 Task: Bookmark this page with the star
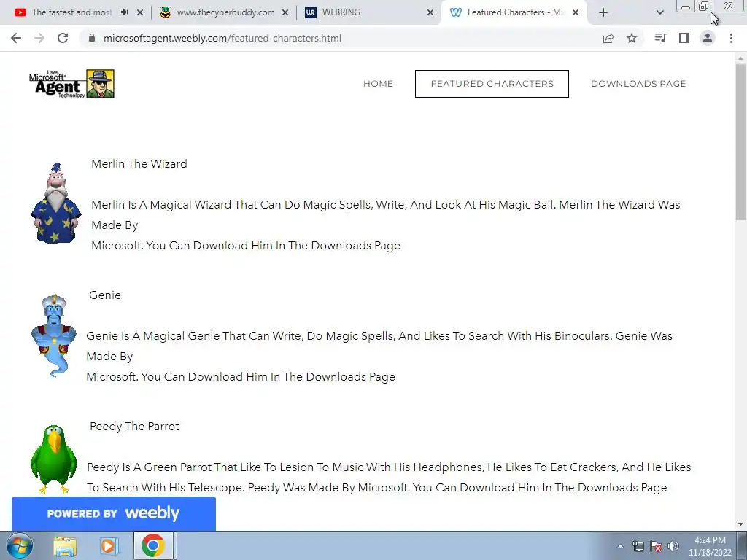click(632, 38)
